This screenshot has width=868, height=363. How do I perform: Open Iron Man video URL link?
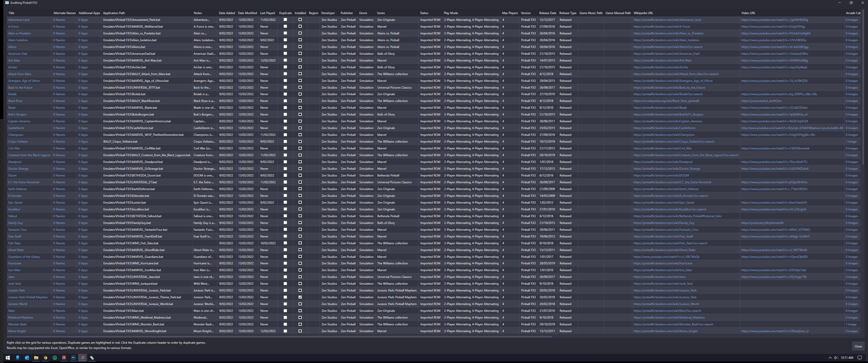point(773,270)
